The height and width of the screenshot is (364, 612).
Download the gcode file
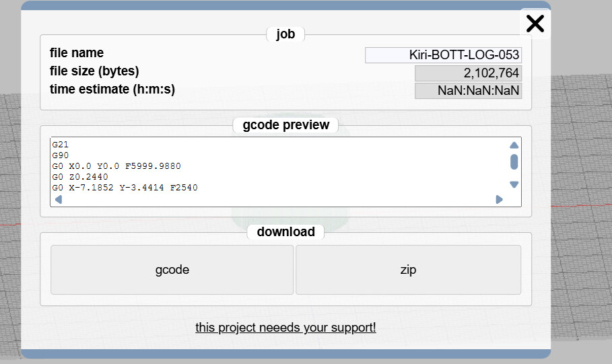click(172, 270)
